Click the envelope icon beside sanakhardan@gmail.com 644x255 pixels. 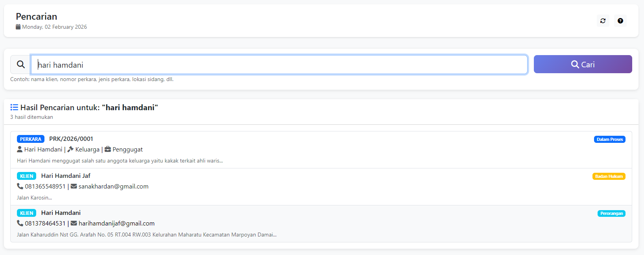(74, 186)
